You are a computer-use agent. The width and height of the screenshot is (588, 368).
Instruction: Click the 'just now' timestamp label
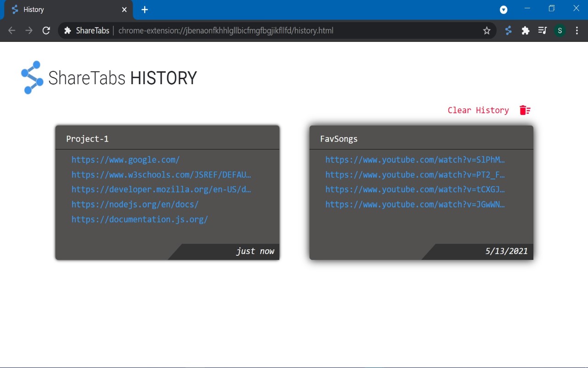click(x=255, y=251)
